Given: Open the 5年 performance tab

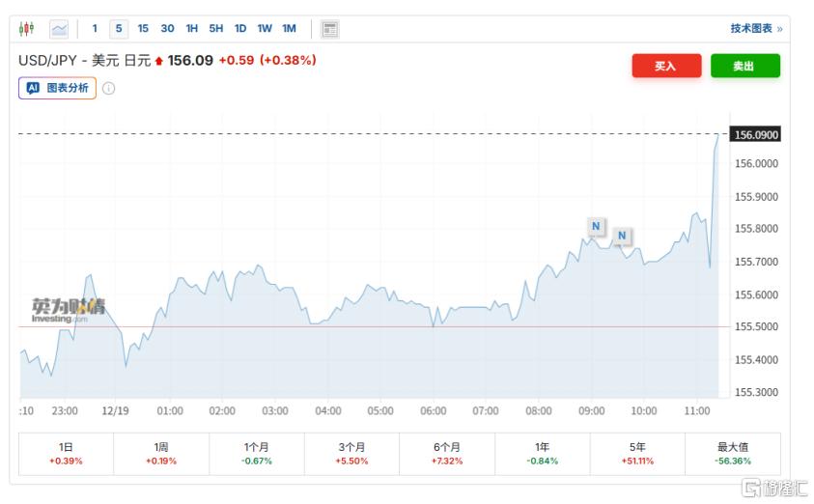Looking at the screenshot, I should click(637, 454).
